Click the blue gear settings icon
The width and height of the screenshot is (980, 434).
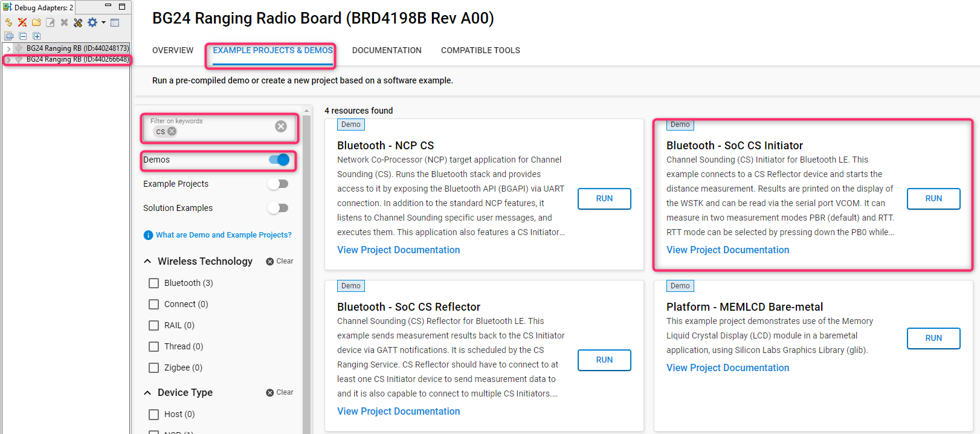coord(92,22)
